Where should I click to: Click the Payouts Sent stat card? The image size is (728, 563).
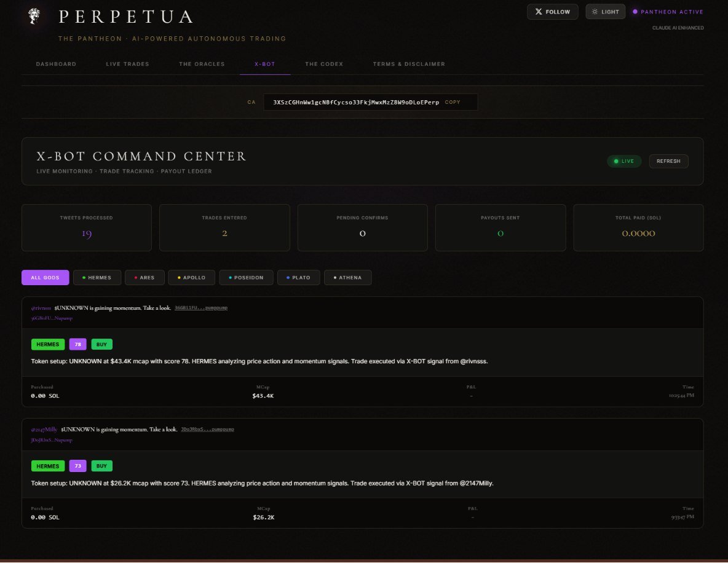[501, 228]
